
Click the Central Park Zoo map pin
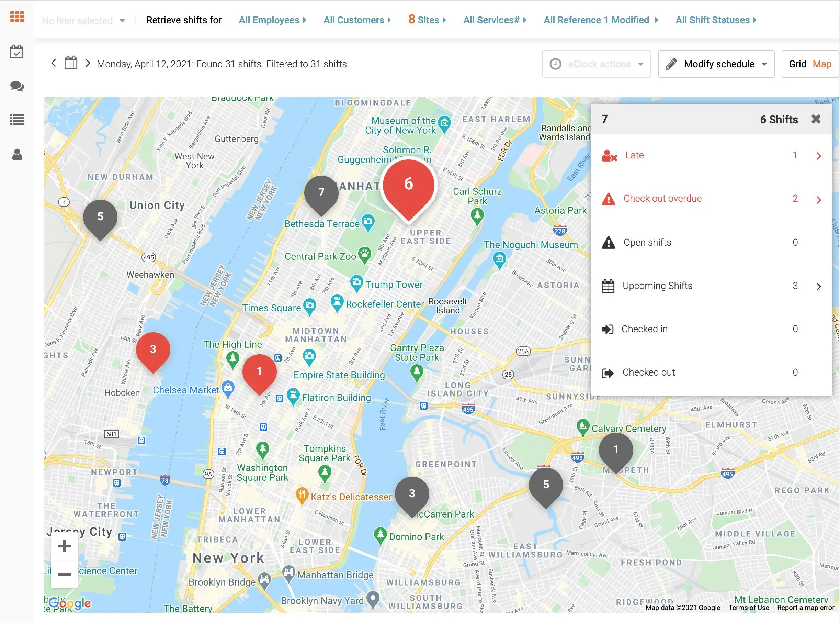point(364,255)
